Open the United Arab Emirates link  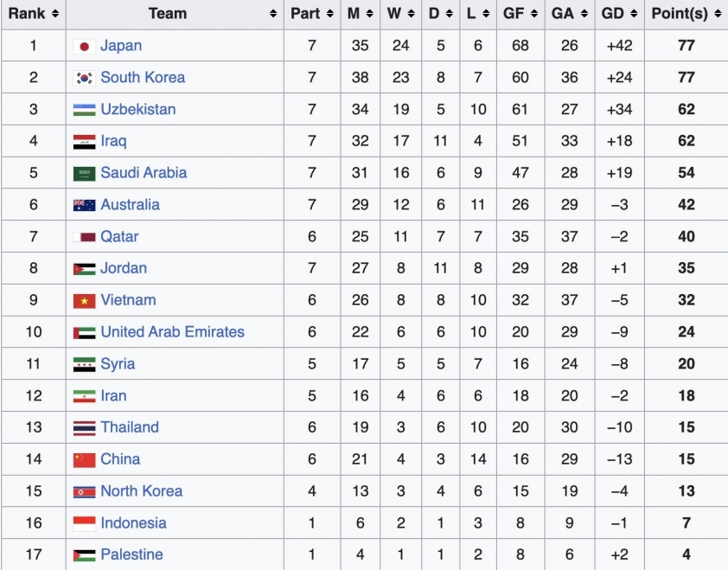point(172,332)
